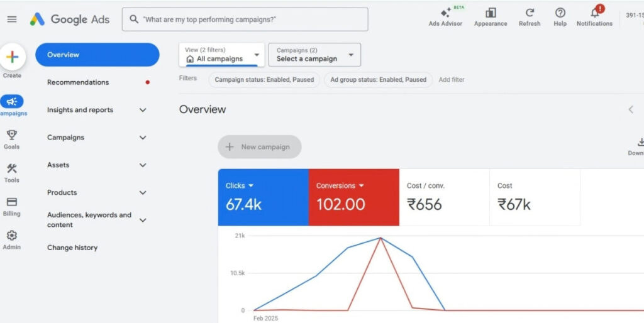This screenshot has height=323, width=644.
Task: Click the Google Ads logo
Action: [x=70, y=19]
